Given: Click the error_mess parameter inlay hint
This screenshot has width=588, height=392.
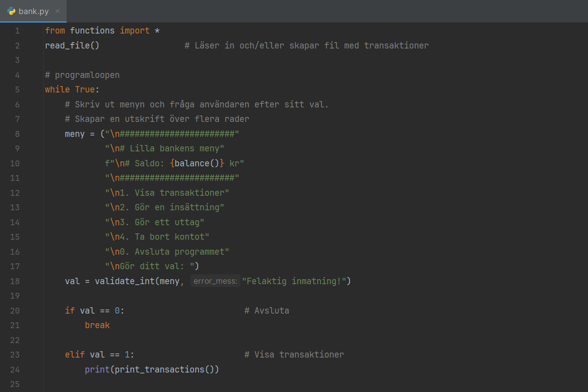Looking at the screenshot, I should click(215, 281).
